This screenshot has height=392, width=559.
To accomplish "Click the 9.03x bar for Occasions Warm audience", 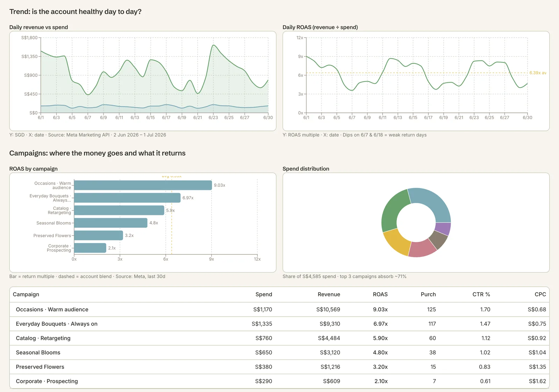I will pos(143,185).
